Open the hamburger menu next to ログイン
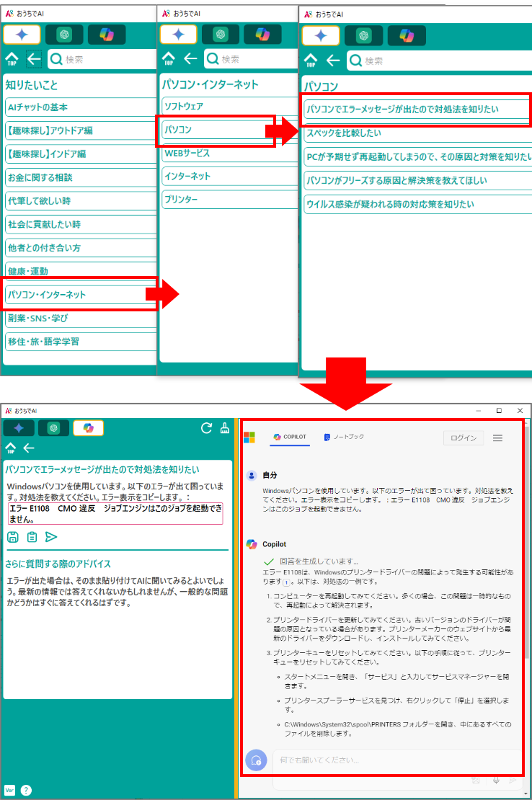Viewport: 532px width, 800px height. [497, 437]
